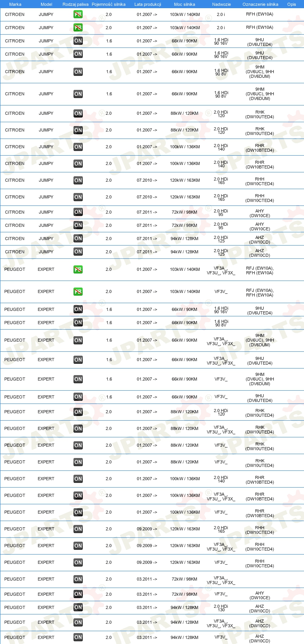
Task: Select '9HU (DV6UTED4)' in Peugeot 1.6 HDi 90 16V row
Action: tap(260, 311)
